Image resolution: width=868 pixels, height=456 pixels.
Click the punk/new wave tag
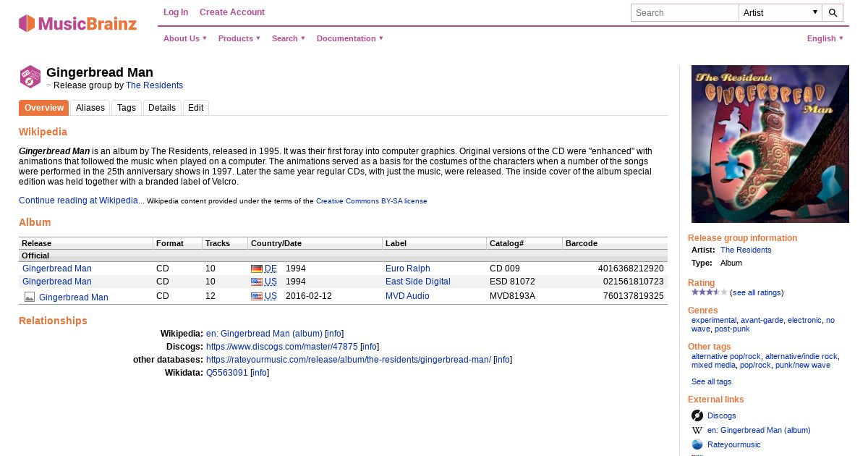click(803, 365)
